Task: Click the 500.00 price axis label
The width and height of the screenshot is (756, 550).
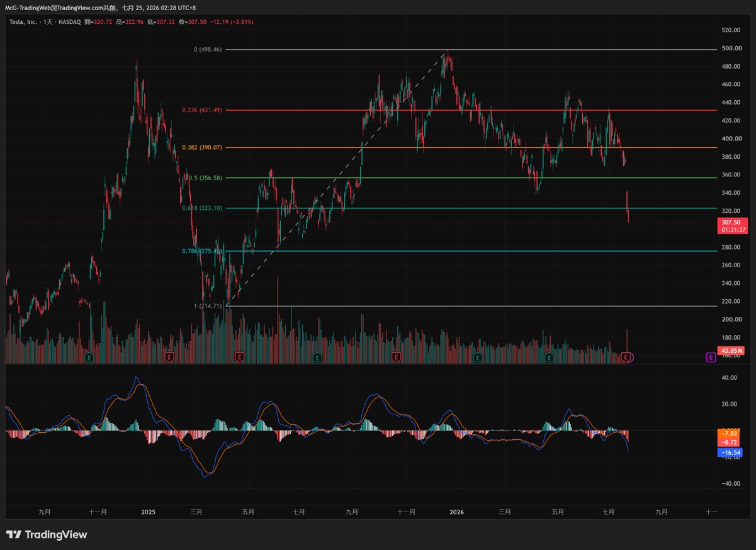Action: pos(730,49)
